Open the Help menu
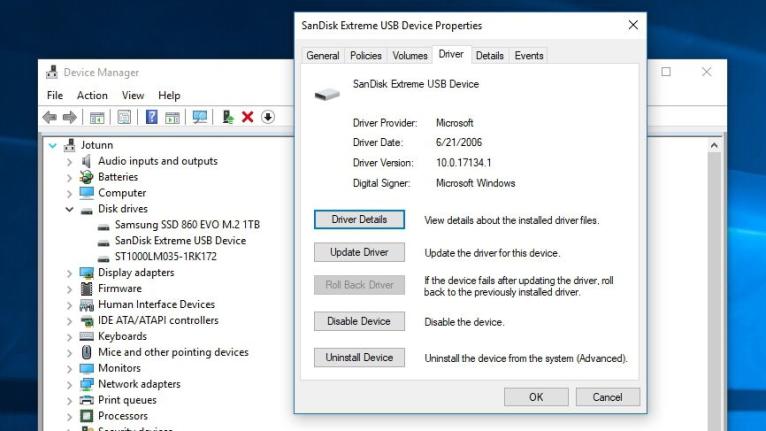 [x=169, y=95]
